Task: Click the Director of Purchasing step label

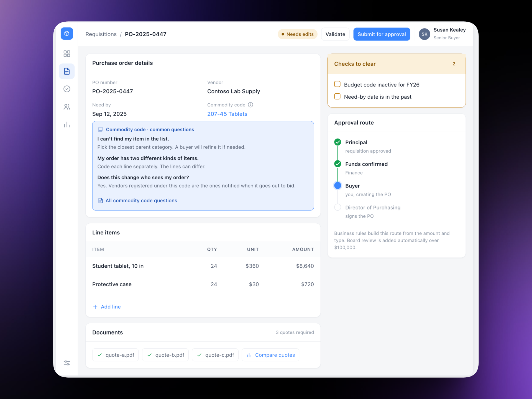Action: click(373, 208)
